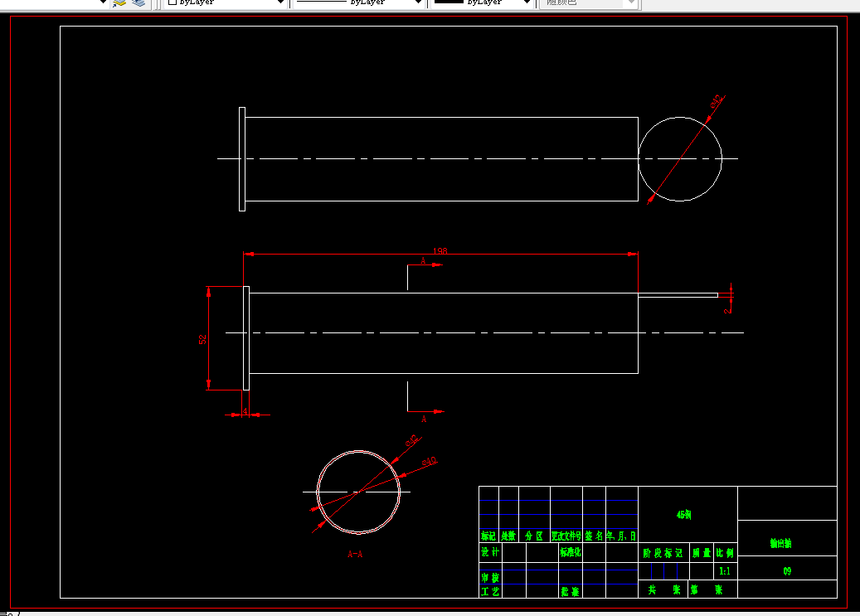Select the Ø42 label in section A-A
The width and height of the screenshot is (860, 616).
412,440
